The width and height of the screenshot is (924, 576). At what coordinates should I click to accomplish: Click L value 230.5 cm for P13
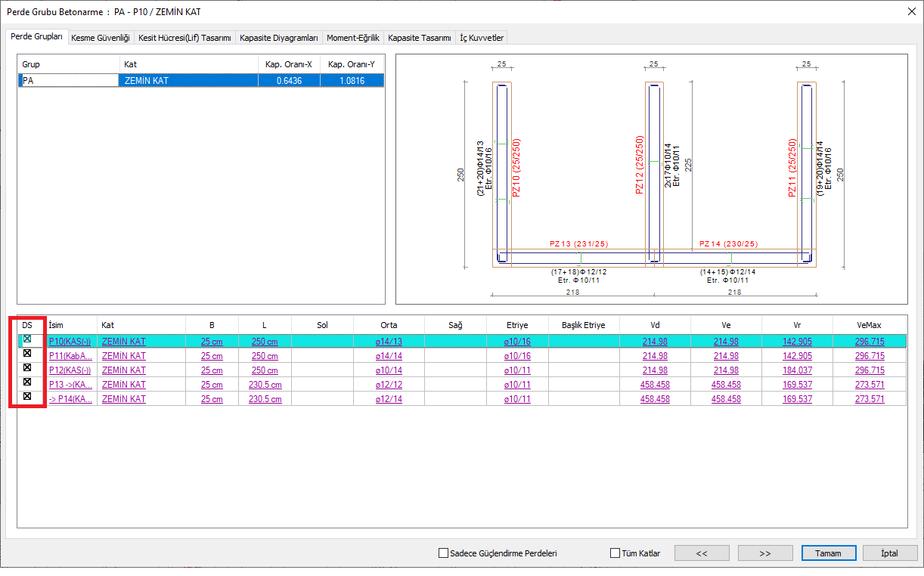tap(265, 385)
